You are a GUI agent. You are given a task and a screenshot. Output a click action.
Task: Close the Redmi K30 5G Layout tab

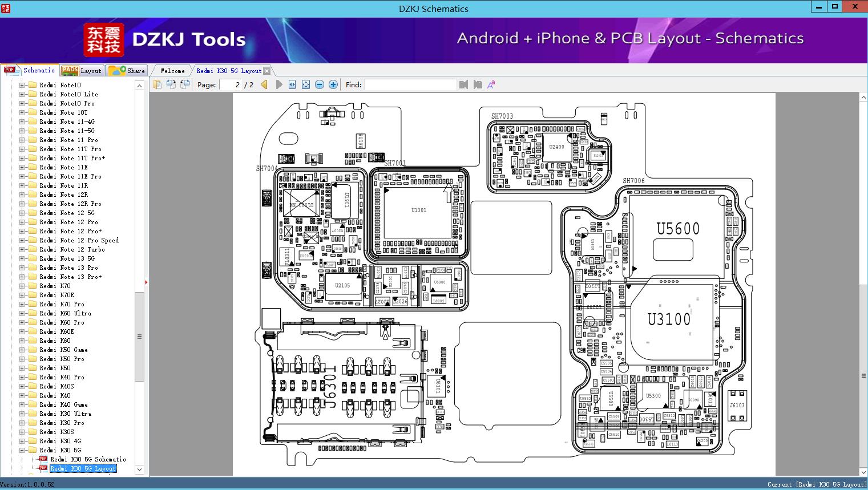click(267, 71)
